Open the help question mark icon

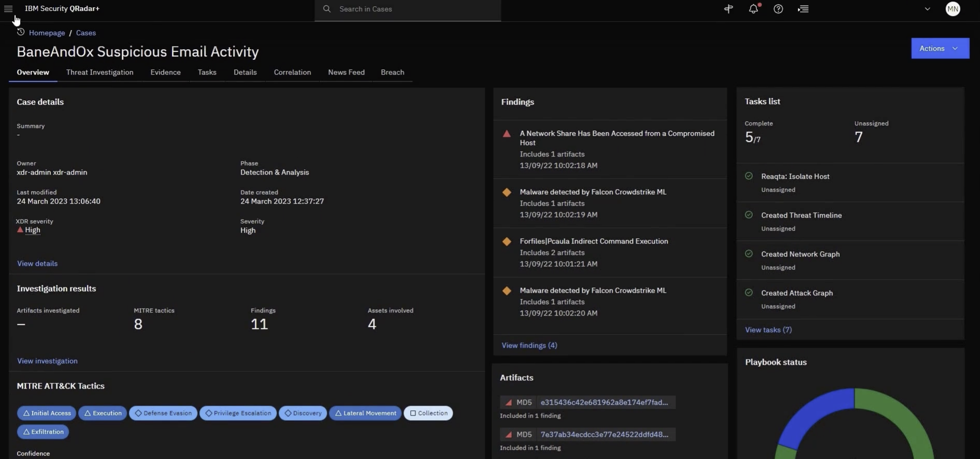pos(778,9)
